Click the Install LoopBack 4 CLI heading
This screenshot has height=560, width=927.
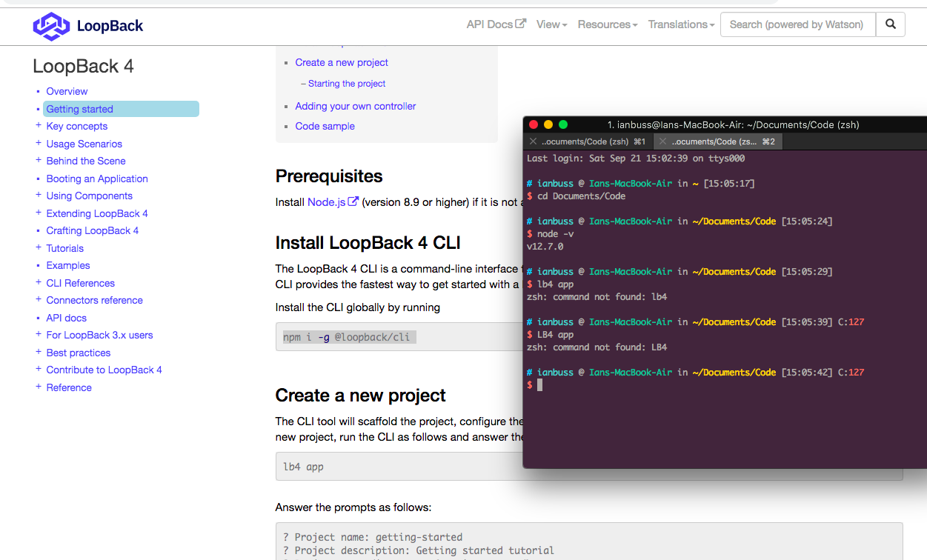[x=368, y=243]
